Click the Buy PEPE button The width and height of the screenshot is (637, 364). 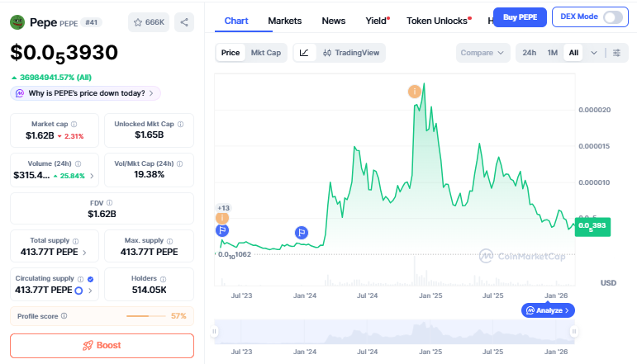click(519, 17)
